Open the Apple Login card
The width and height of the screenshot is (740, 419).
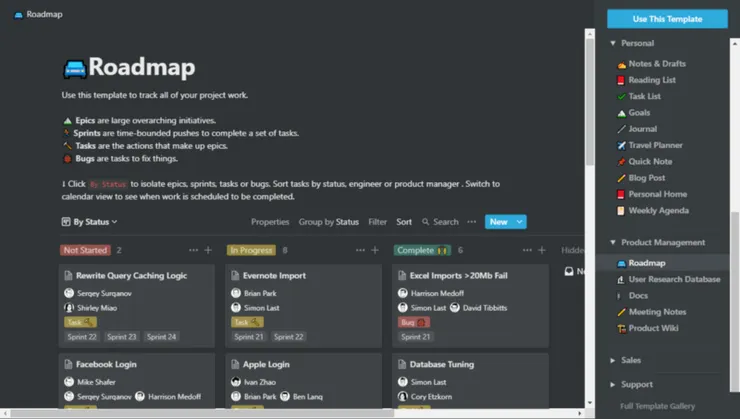pos(303,381)
